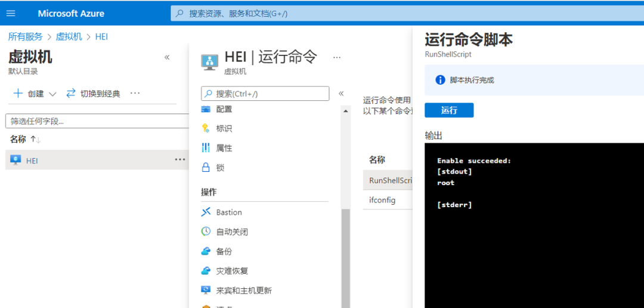Click the 属性 bars icon
This screenshot has width=644, height=308.
tap(206, 148)
